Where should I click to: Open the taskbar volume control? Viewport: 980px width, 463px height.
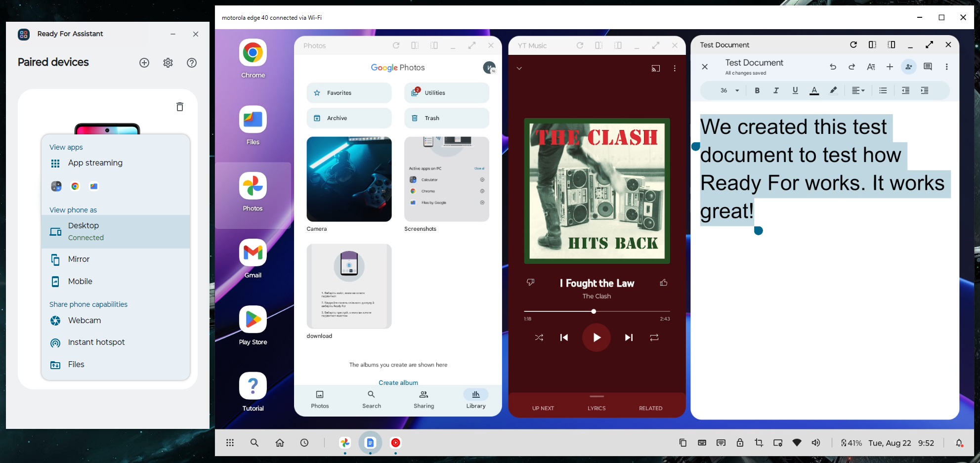pos(816,443)
